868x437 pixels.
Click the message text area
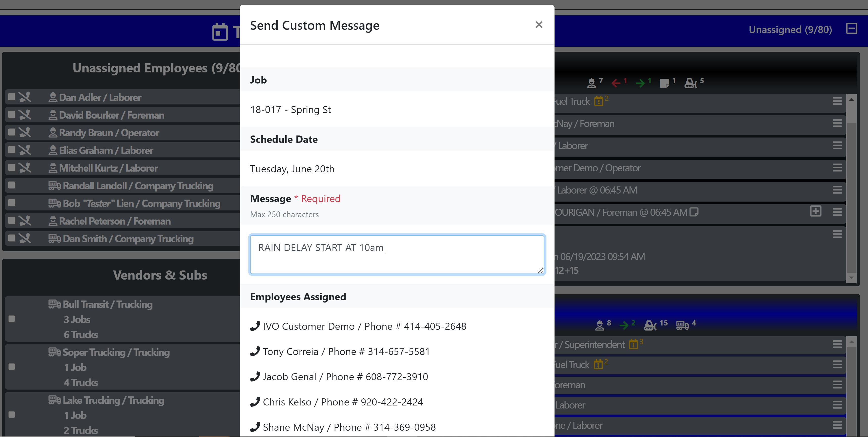point(397,254)
